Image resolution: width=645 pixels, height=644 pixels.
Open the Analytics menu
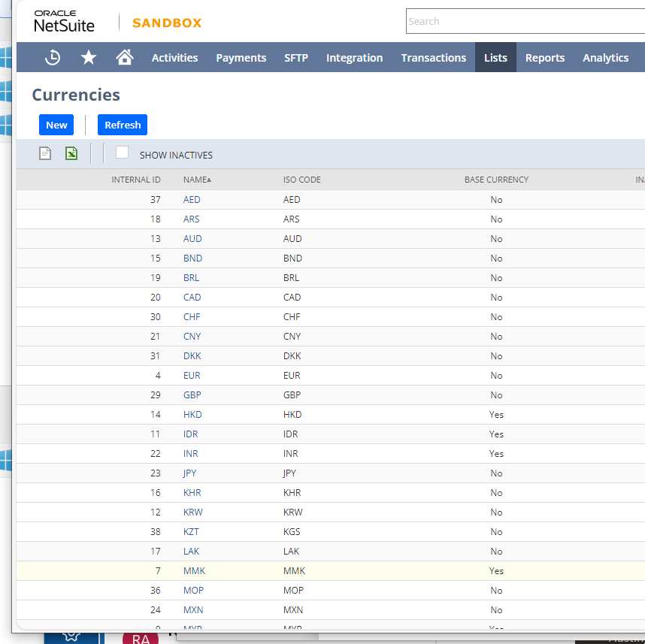(605, 58)
